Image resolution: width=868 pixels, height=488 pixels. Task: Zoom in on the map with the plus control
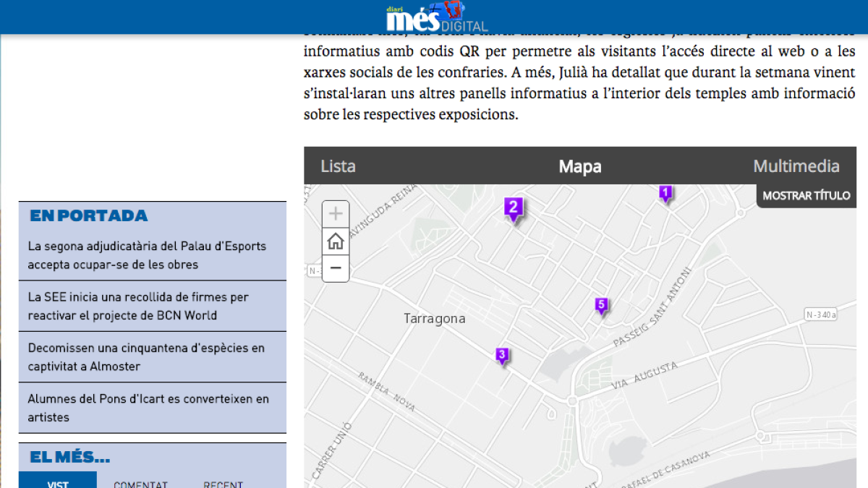(x=335, y=213)
